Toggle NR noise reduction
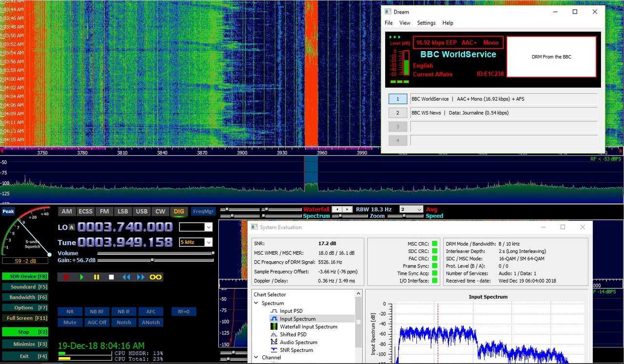 tap(70, 311)
